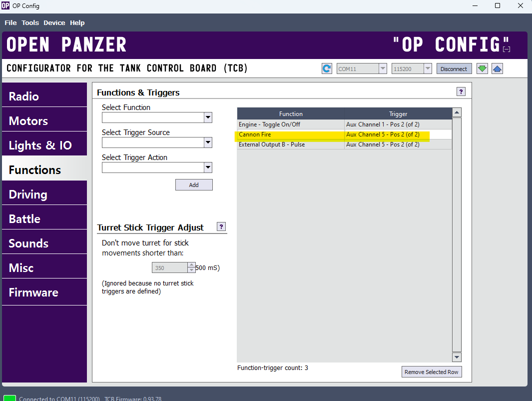Select the Cannon Fire function row

[x=344, y=134]
